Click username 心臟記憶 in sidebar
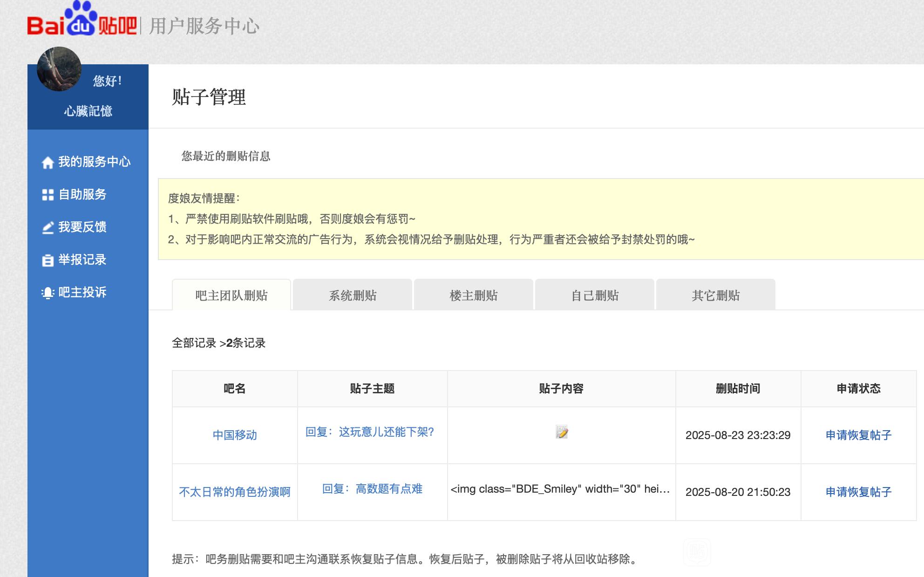924x577 pixels. pos(88,111)
